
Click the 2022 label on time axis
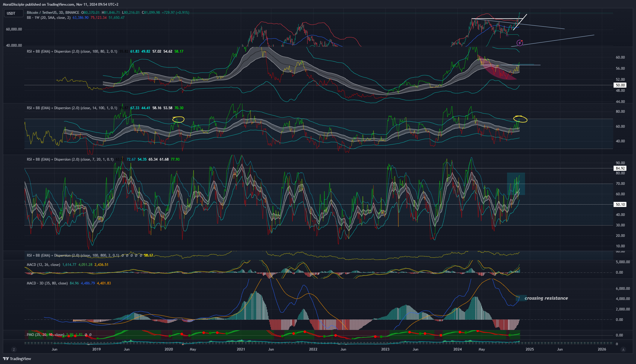313,349
